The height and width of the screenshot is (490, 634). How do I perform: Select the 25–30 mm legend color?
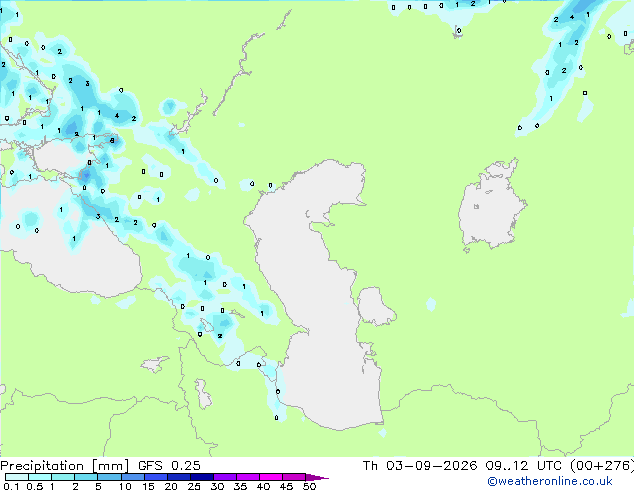[201, 477]
